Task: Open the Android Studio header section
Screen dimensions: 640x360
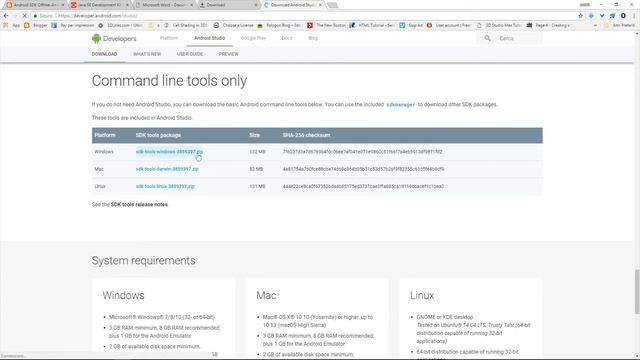Action: pos(209,38)
